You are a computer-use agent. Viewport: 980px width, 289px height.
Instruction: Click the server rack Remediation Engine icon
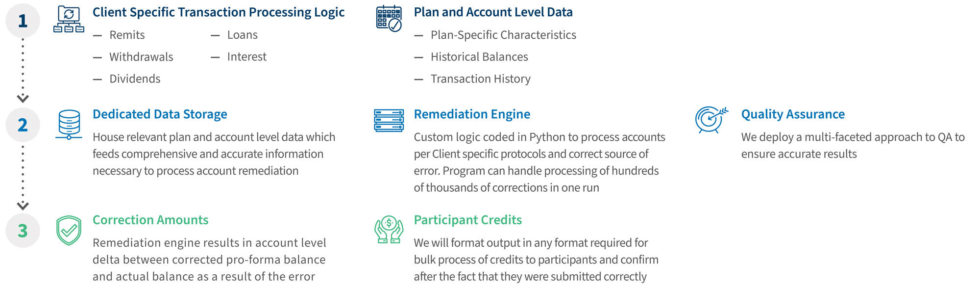(389, 121)
